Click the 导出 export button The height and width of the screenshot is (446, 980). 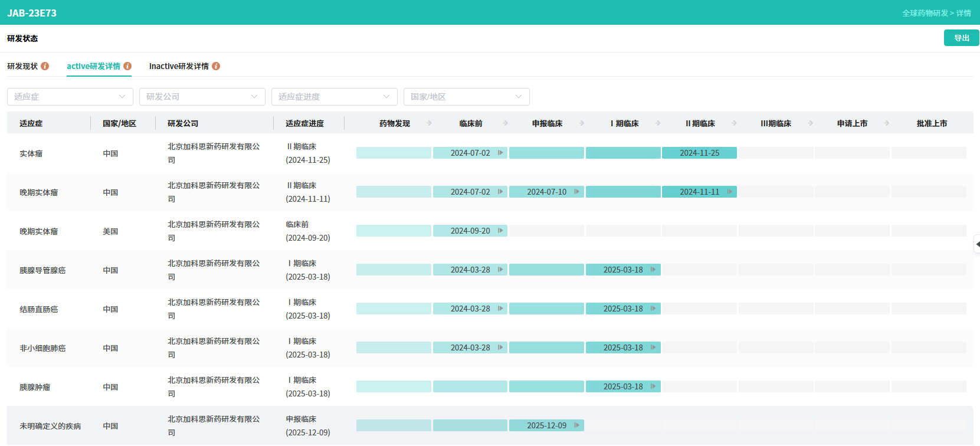tap(961, 38)
